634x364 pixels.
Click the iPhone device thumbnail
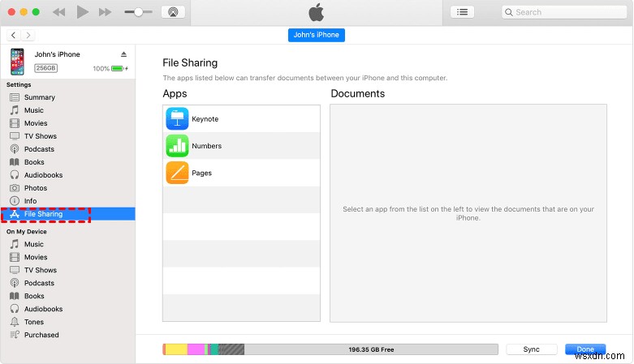(17, 62)
